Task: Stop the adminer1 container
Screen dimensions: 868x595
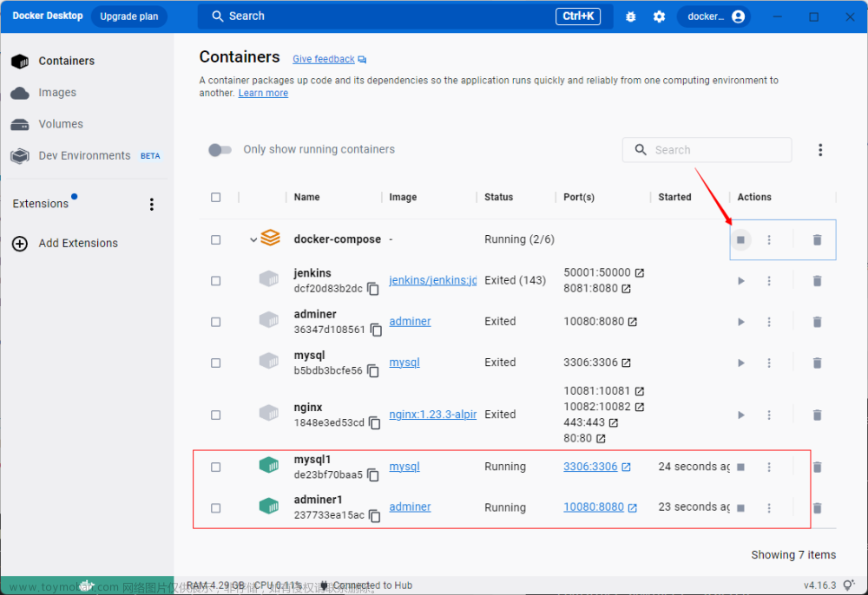Action: (740, 507)
